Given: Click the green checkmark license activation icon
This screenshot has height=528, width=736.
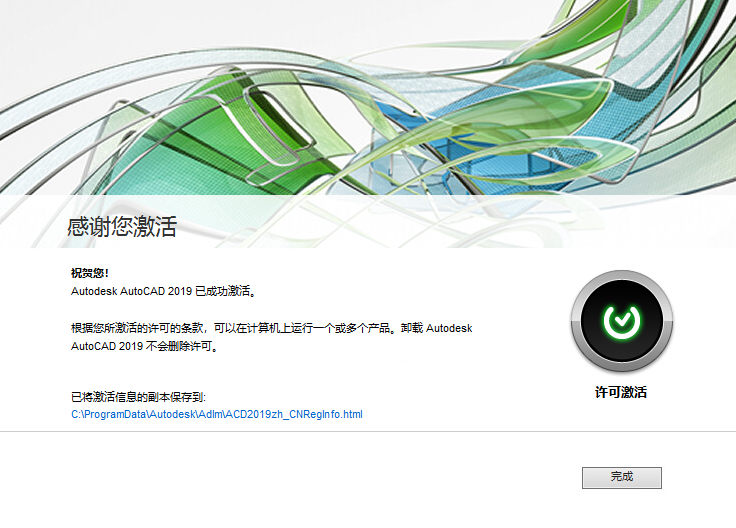Looking at the screenshot, I should 621,321.
